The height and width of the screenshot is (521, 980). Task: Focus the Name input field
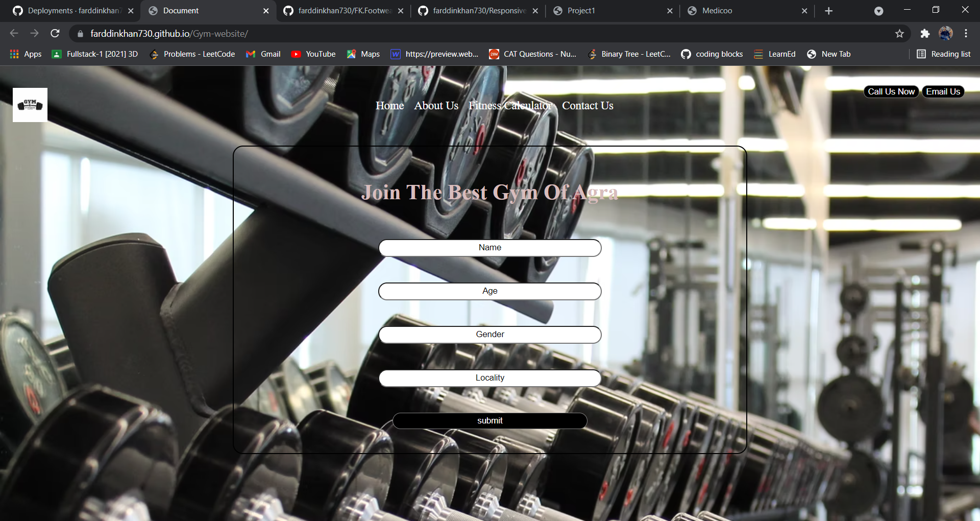click(x=490, y=248)
